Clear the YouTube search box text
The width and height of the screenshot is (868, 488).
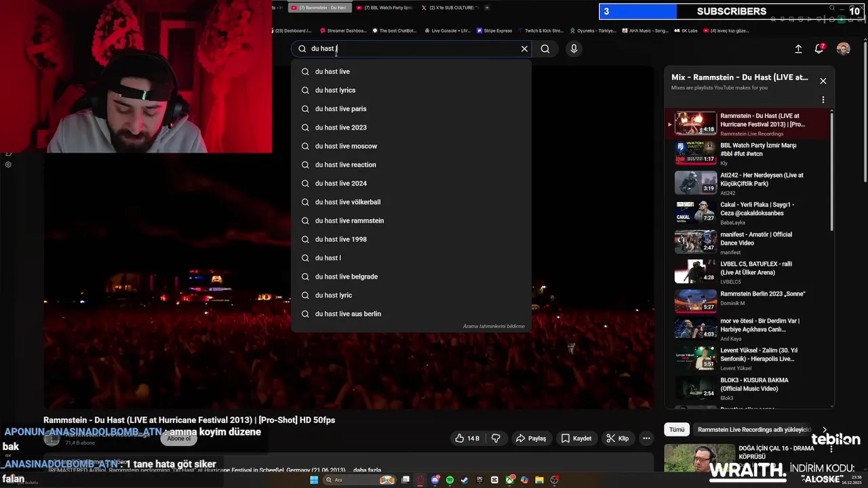(x=524, y=49)
